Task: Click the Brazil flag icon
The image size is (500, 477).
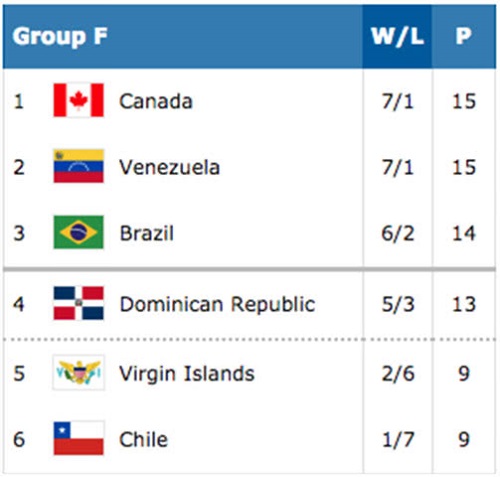Action: (x=79, y=232)
